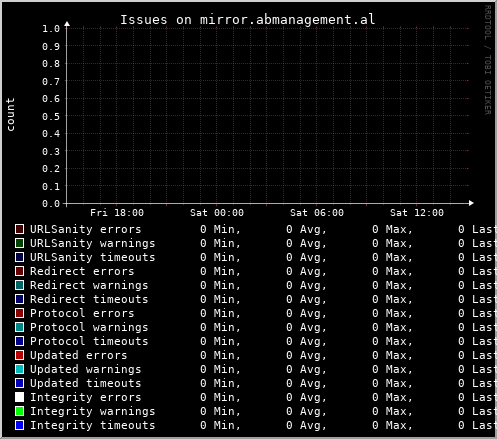
Task: Click the Integrity warnings bright green swatch
Action: 20,411
